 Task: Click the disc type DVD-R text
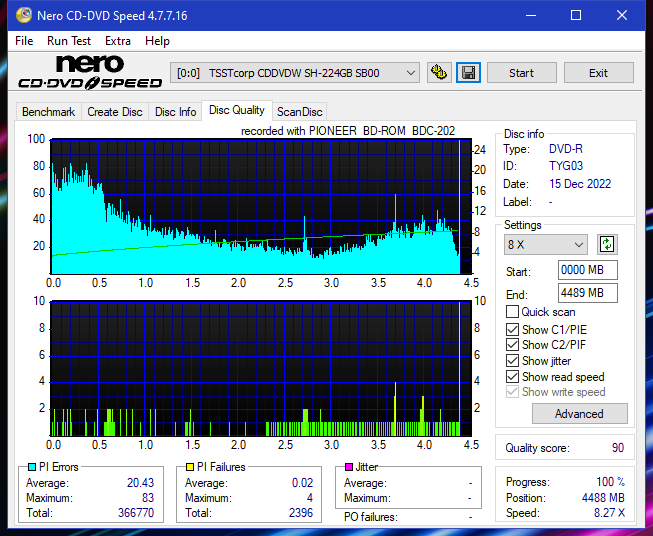click(x=566, y=149)
